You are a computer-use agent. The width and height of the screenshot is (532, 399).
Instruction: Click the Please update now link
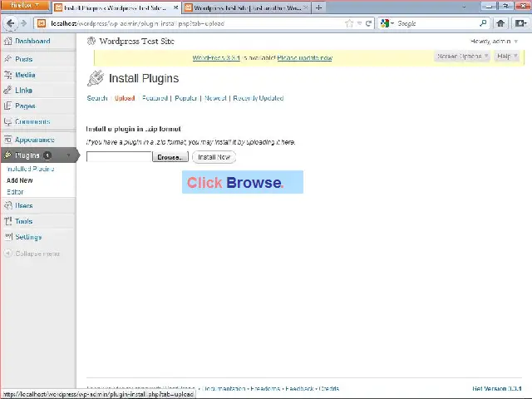coord(305,58)
